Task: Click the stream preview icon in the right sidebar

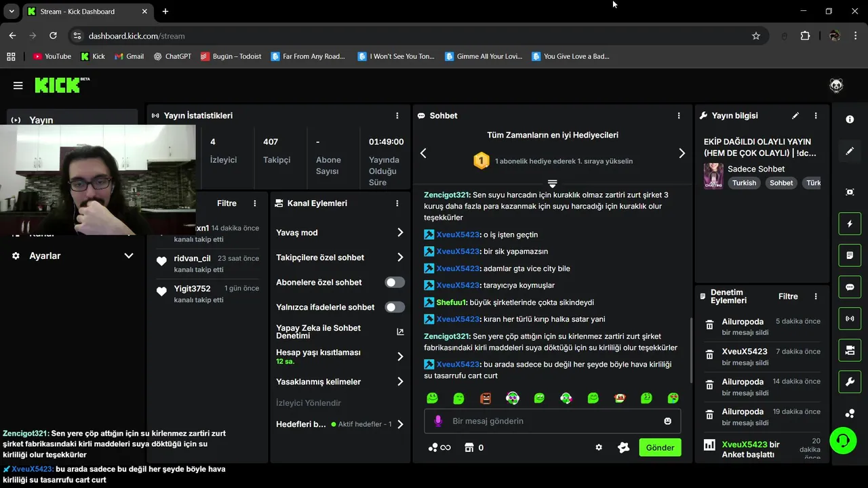Action: [850, 192]
